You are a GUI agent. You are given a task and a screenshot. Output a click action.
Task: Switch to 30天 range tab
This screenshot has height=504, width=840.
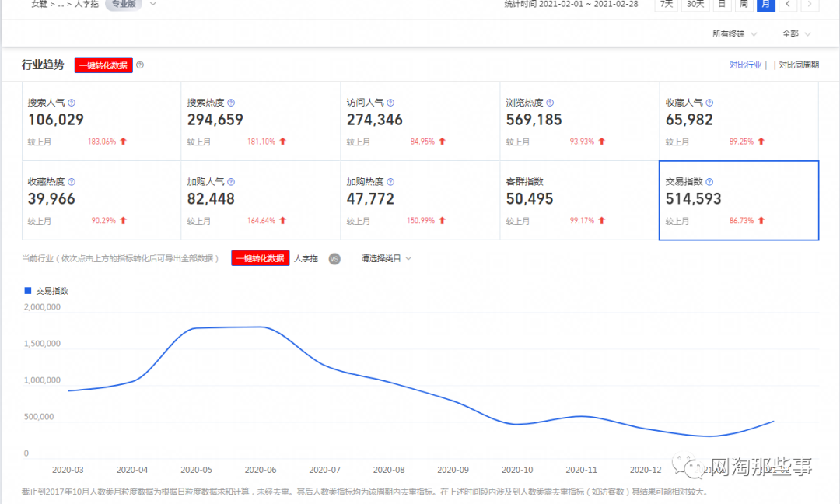point(695,5)
